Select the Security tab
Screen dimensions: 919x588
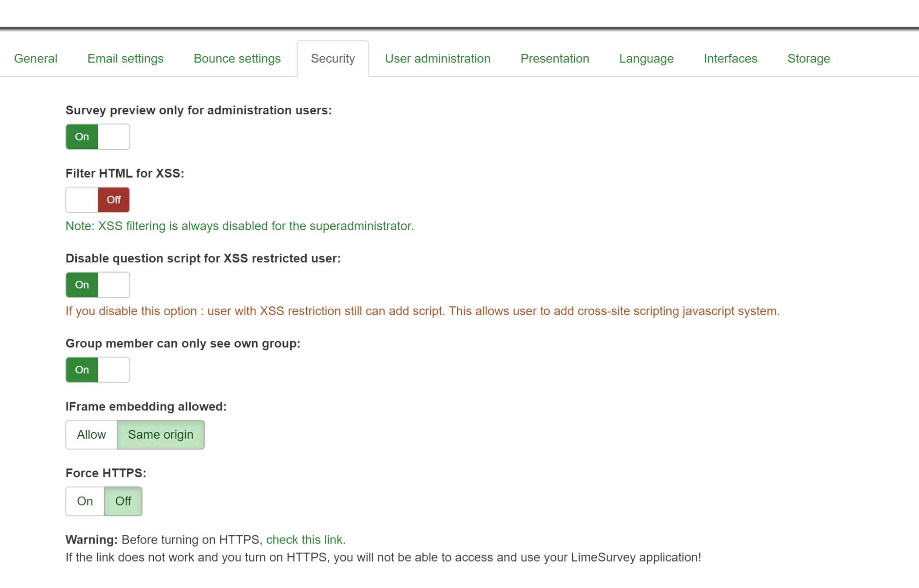pos(333,59)
